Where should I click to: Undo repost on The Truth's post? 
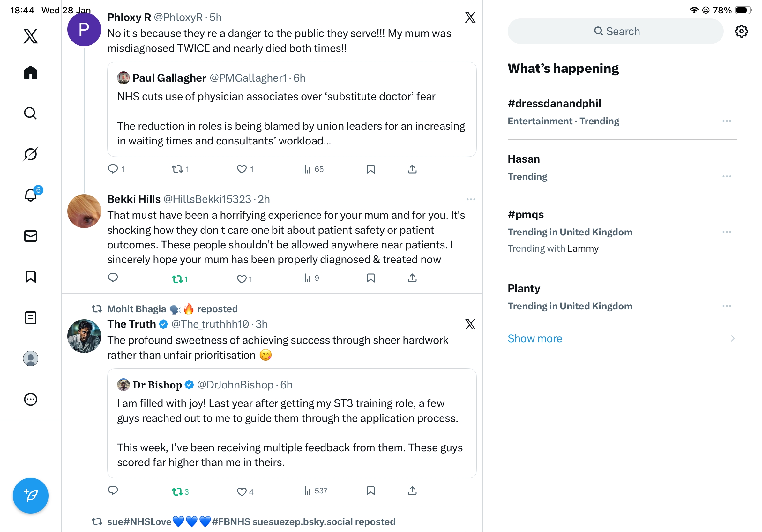click(x=177, y=491)
